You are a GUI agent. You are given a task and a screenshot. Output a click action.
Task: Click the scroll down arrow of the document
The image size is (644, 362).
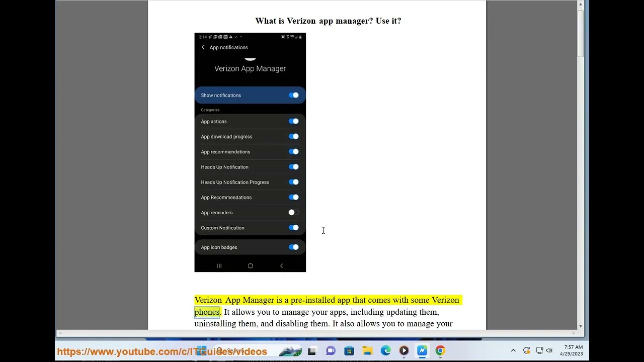[x=581, y=326]
